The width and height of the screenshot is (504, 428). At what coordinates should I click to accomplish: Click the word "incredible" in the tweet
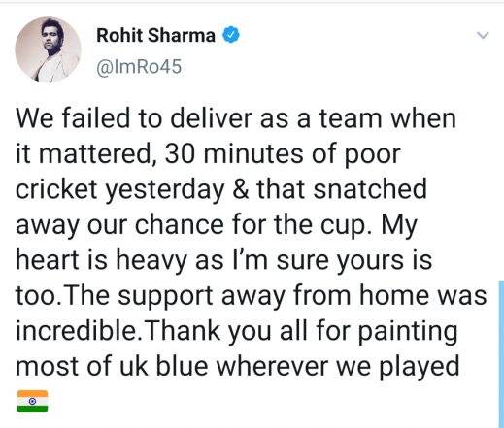(x=76, y=331)
